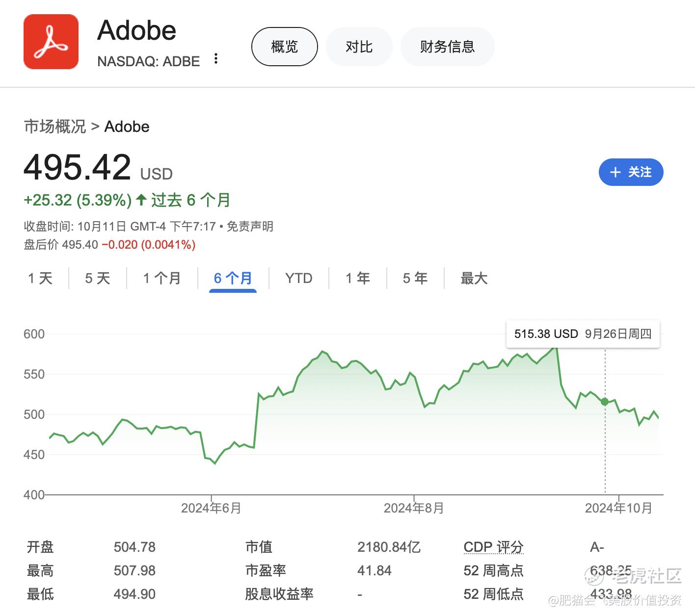Open the 免责声明 disclaimer link
The image size is (695, 616).
[x=250, y=227]
